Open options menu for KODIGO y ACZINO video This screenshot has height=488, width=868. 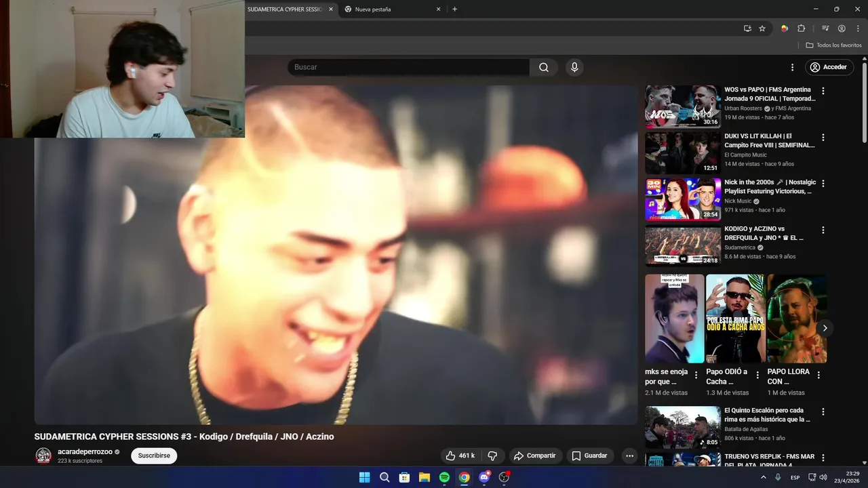[x=823, y=230]
